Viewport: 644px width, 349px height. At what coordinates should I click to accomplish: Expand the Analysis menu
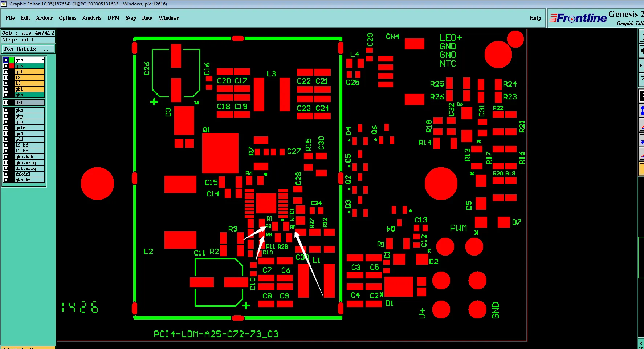pyautogui.click(x=92, y=18)
